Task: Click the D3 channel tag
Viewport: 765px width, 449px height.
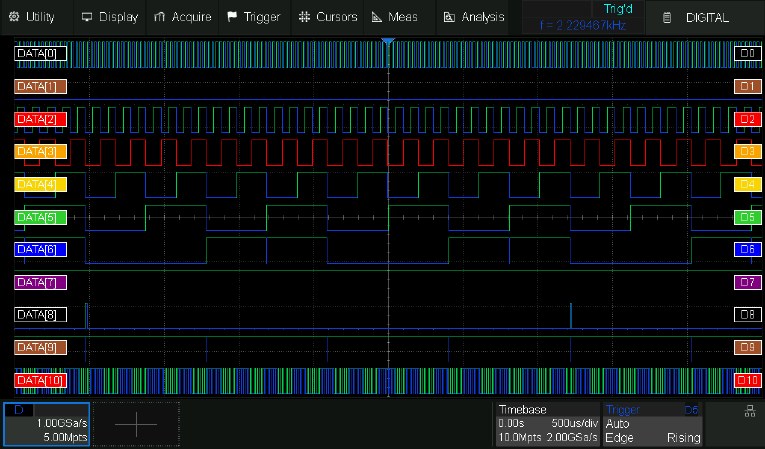Action: (747, 151)
